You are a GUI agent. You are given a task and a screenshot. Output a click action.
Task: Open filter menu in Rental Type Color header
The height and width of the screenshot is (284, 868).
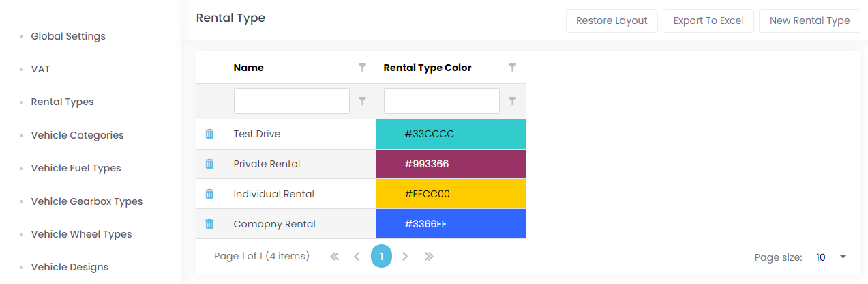[x=512, y=68]
